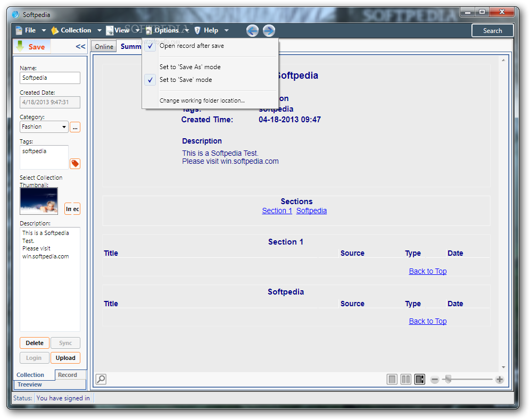530x420 pixels.
Task: Click the Help shield icon
Action: point(198,31)
